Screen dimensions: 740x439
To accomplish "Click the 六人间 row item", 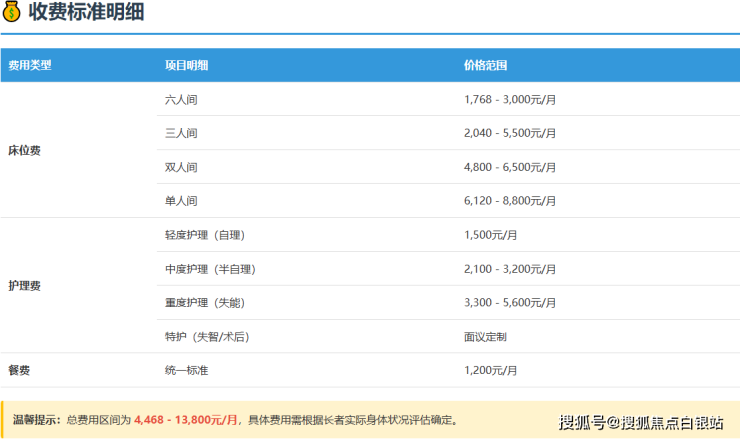I will pos(181,99).
